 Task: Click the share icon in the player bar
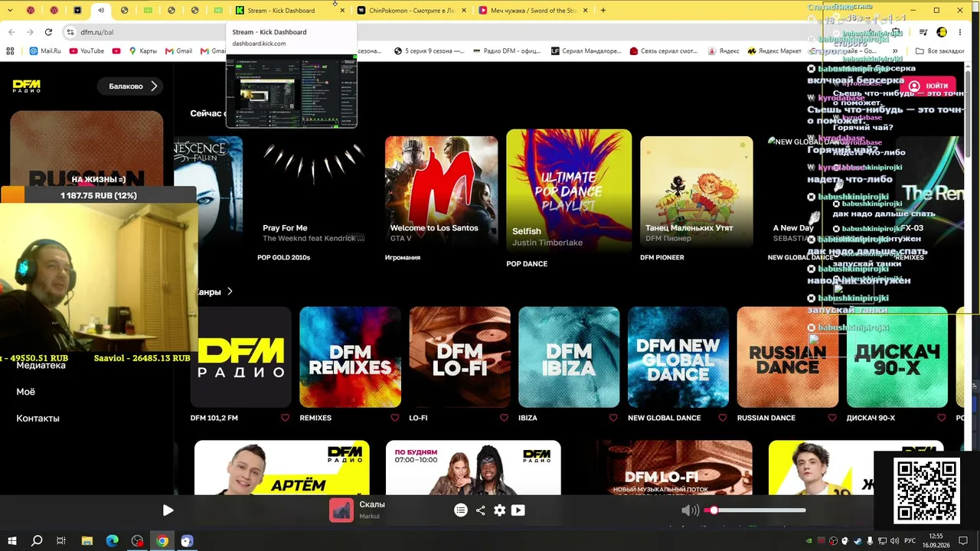pyautogui.click(x=480, y=510)
